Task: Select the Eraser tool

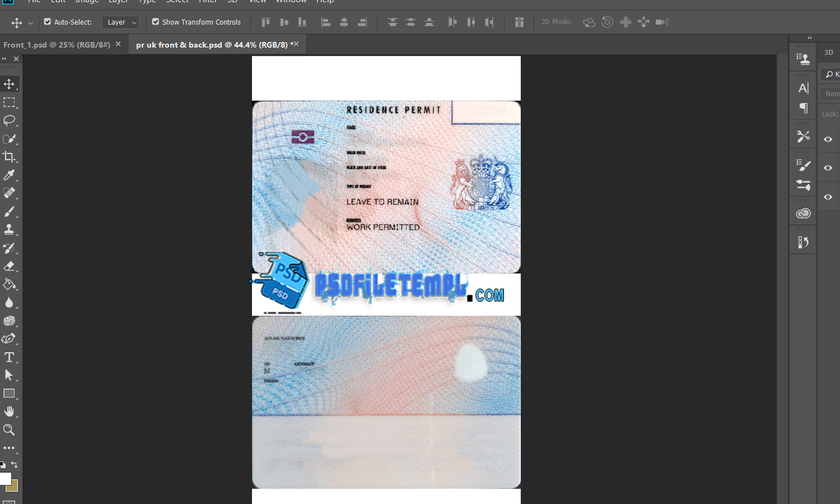Action: click(9, 266)
